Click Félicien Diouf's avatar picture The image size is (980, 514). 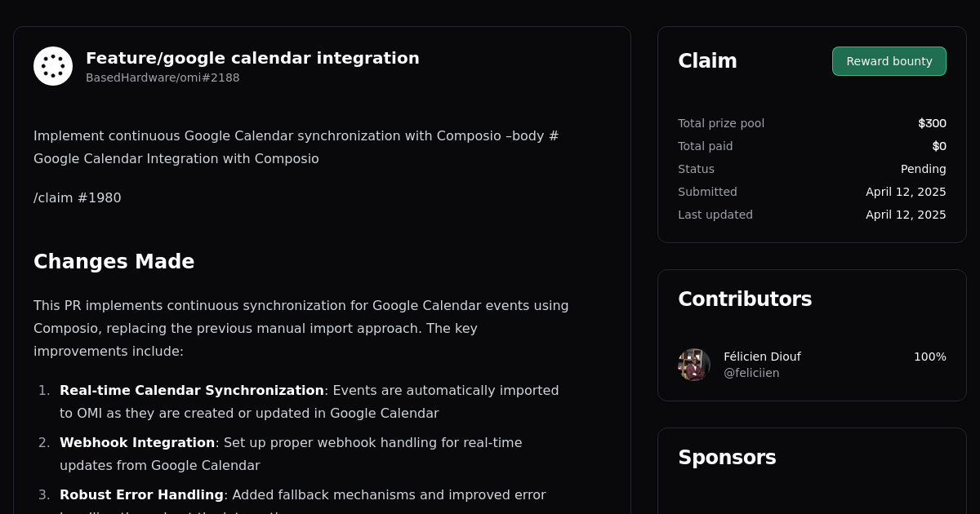[x=693, y=365]
